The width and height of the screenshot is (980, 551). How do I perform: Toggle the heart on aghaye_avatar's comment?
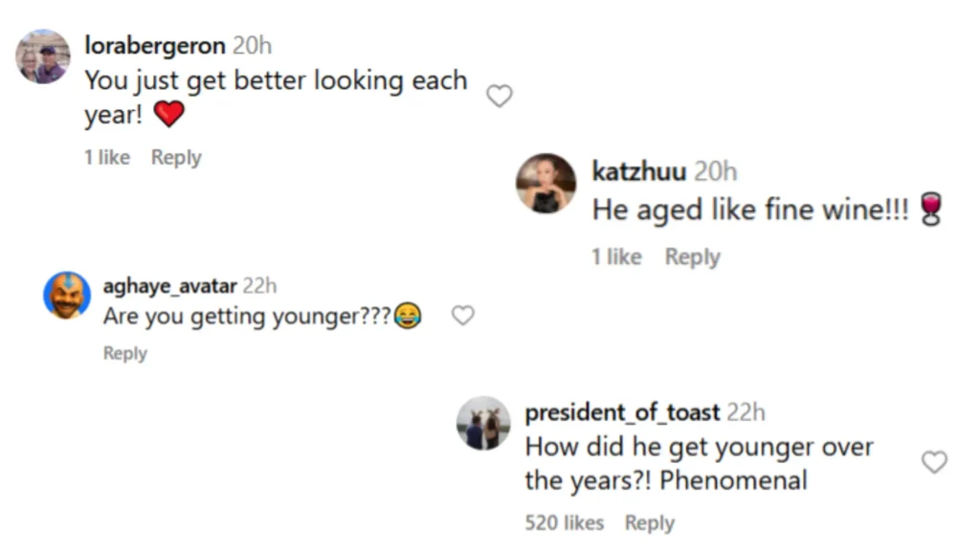pyautogui.click(x=463, y=316)
